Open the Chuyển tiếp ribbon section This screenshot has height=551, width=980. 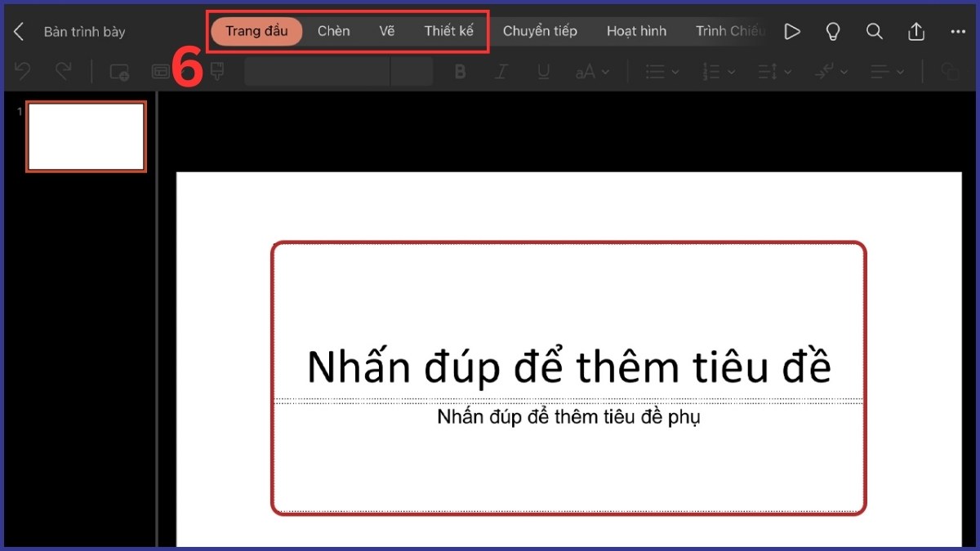(x=540, y=31)
